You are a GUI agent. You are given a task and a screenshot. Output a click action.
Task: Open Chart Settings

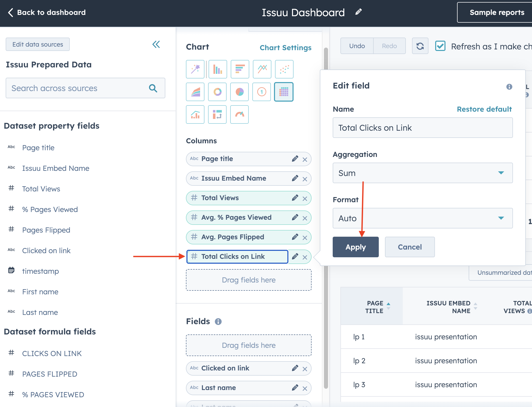285,48
